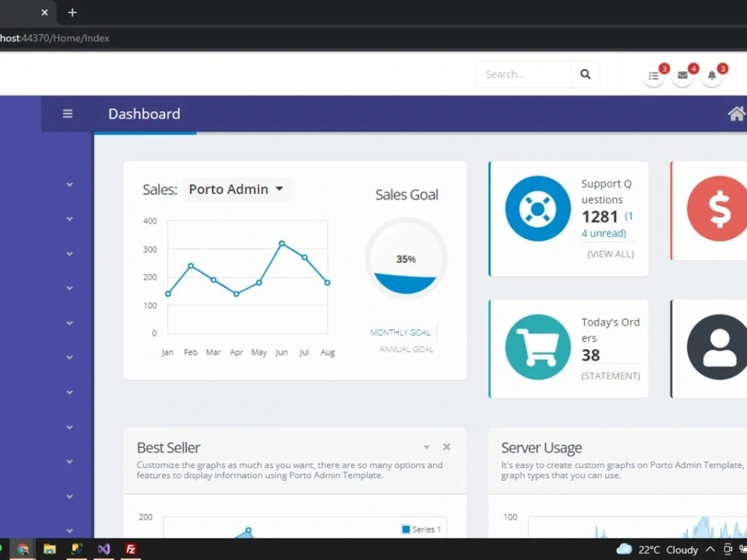
Task: Collapse the Best Seller panel caret
Action: (x=427, y=447)
